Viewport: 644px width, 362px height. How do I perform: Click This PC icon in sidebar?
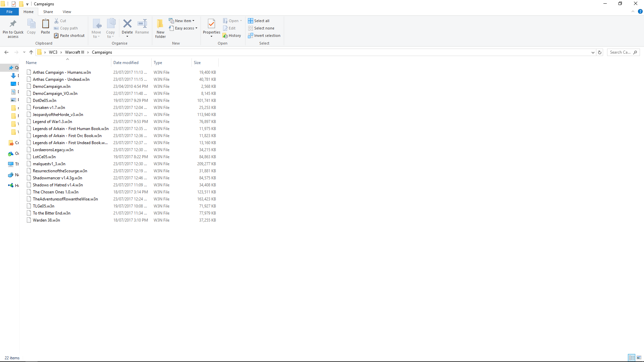coord(11,164)
